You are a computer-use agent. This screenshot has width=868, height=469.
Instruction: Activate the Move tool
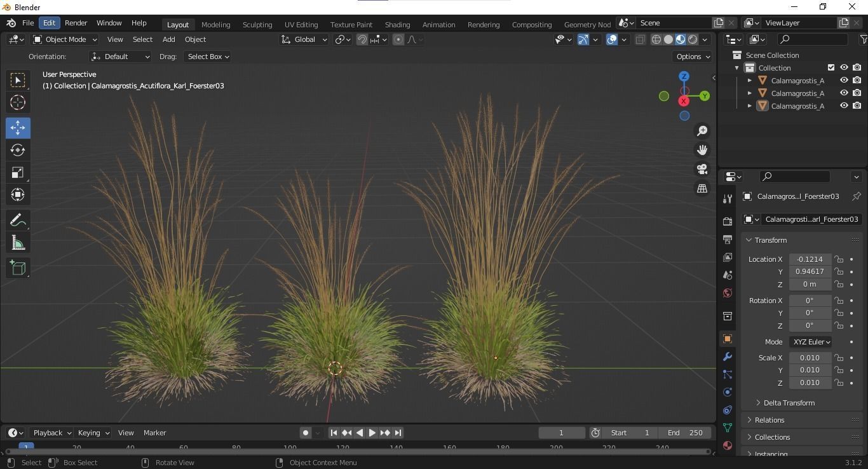[x=18, y=128]
